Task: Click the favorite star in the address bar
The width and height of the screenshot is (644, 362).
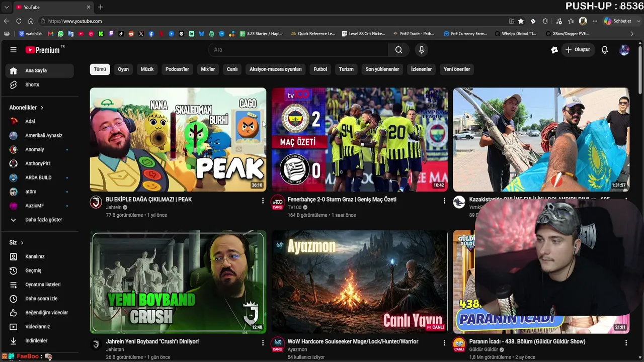Action: 521,21
